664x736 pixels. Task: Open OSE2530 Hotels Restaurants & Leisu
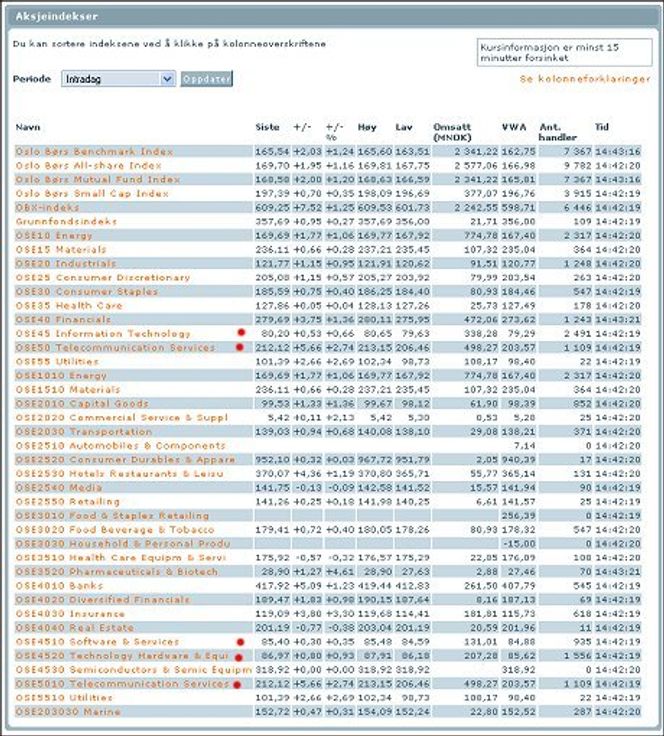(x=120, y=474)
